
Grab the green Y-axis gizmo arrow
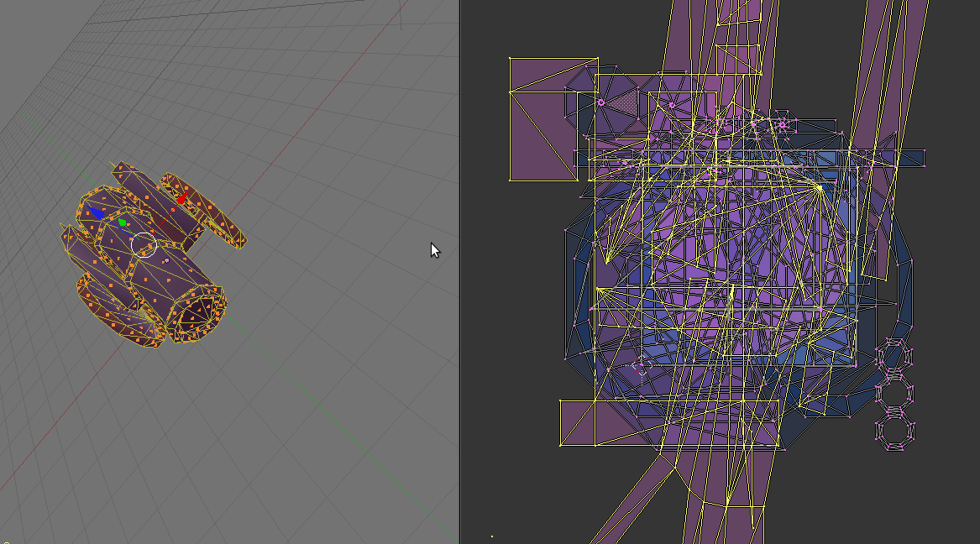point(123,222)
